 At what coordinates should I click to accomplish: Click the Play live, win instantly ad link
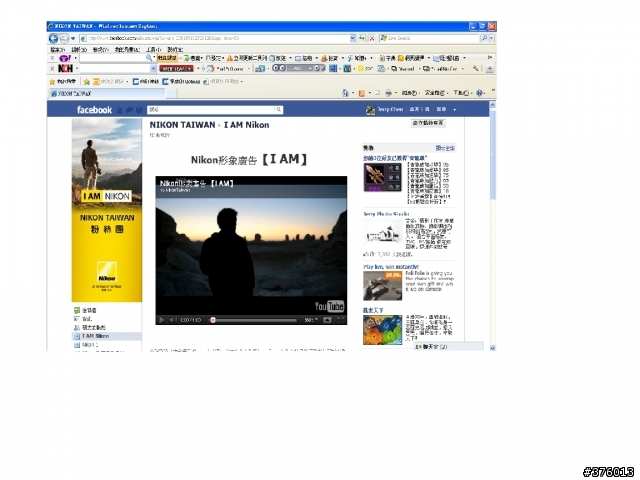tap(391, 267)
